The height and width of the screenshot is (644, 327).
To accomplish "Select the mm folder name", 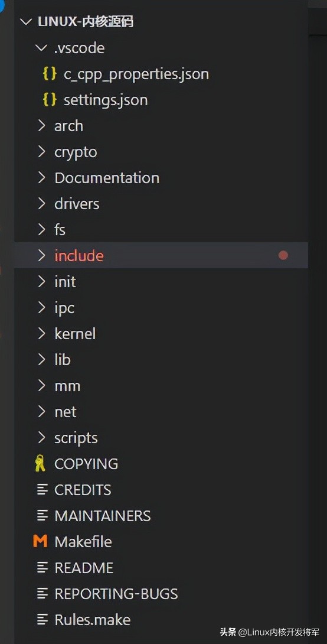I will tap(67, 386).
